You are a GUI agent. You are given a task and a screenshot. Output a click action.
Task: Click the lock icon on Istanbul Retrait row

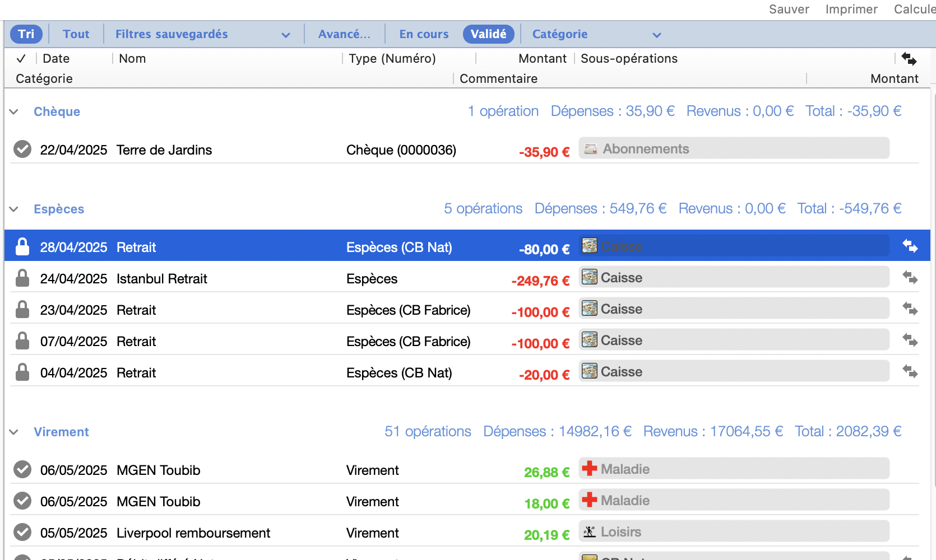(x=22, y=278)
